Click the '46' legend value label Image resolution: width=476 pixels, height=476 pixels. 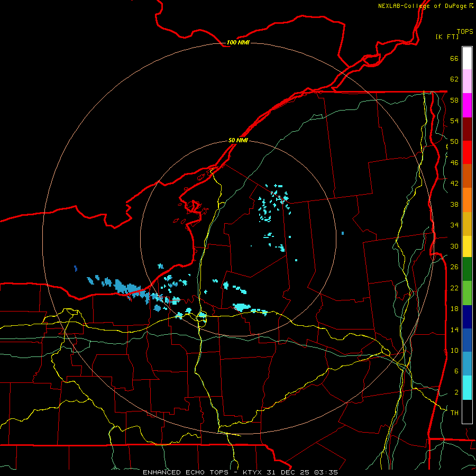(454, 163)
